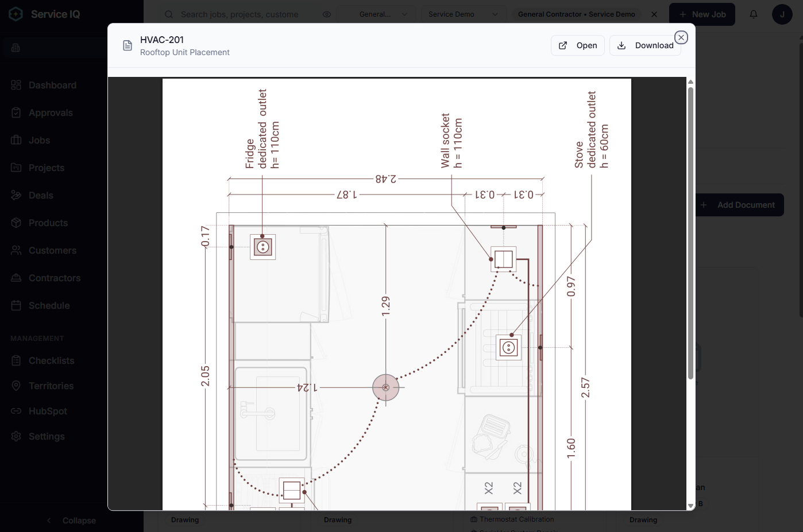Viewport: 803px width, 532px height.
Task: Click the icon button below Service IQ logo
Action: coord(16,48)
